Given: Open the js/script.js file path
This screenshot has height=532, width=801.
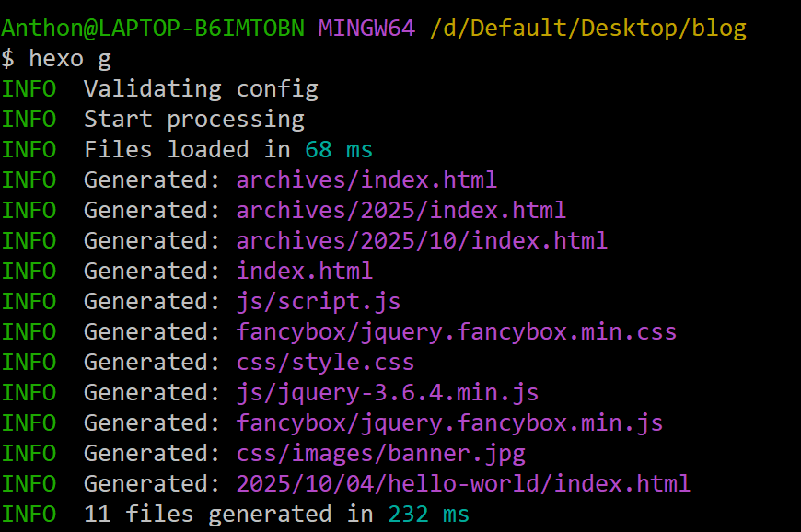Looking at the screenshot, I should point(318,301).
